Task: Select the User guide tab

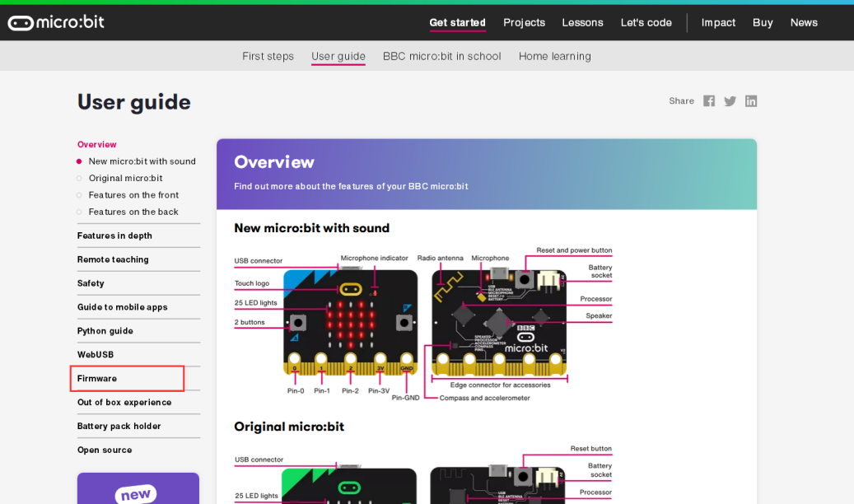Action: [338, 56]
